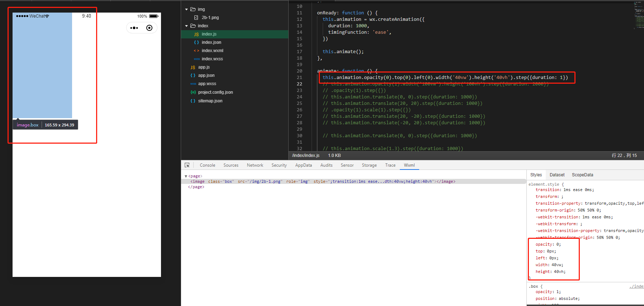Viewport: 644px width, 306px height.
Task: Activate the element inspector picker icon
Action: (x=187, y=165)
